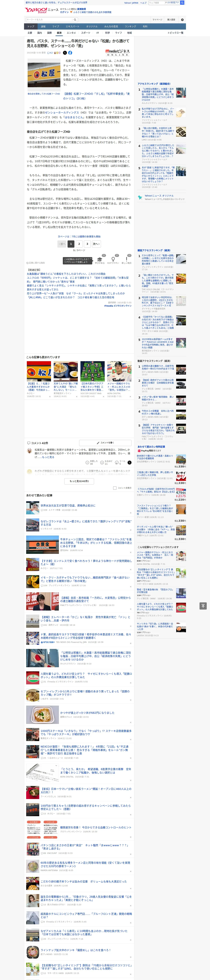This screenshot has height=980, width=210.
Task: Click the ヘルプ header link
Action: click(x=143, y=3)
